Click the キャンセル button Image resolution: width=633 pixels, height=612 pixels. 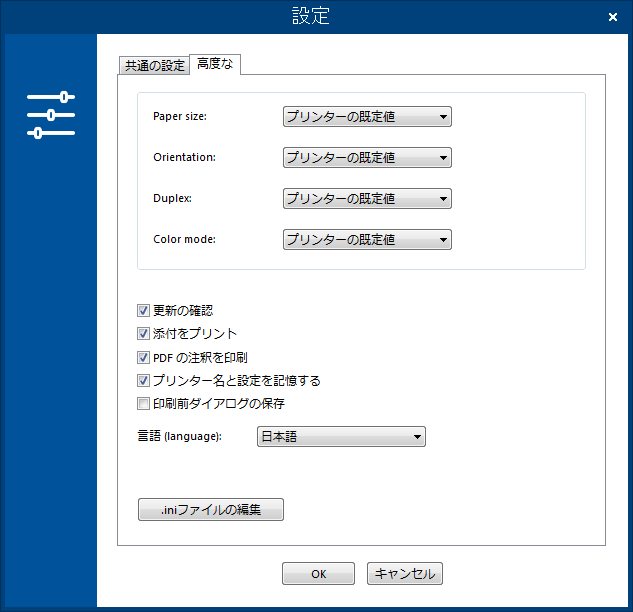pos(405,574)
